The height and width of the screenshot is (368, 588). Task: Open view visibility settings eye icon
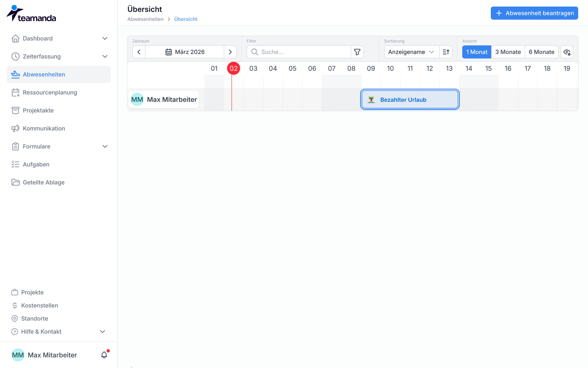[567, 52]
